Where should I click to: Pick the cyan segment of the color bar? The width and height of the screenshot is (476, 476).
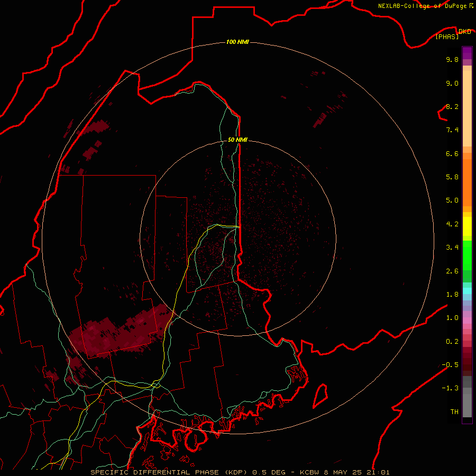(x=467, y=291)
